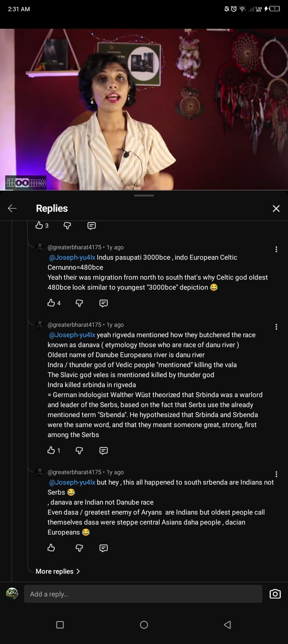The height and width of the screenshot is (644, 288).
Task: Like the rigveda danava comment
Action: 51,450
